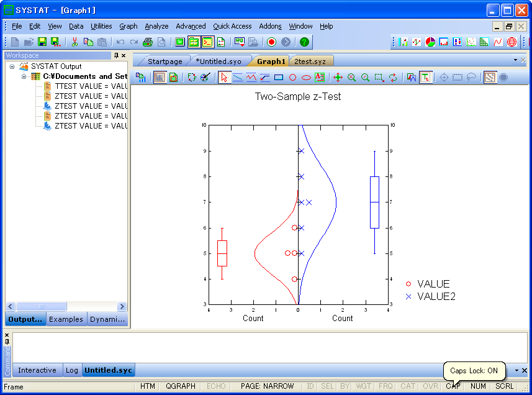
Task: Switch to the 2test.syz tab
Action: pos(310,61)
